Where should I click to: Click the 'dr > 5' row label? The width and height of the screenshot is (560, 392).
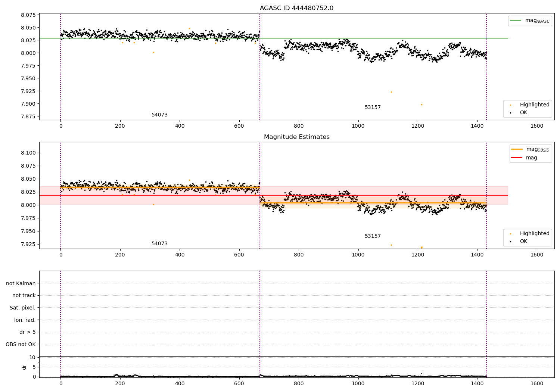[28, 332]
